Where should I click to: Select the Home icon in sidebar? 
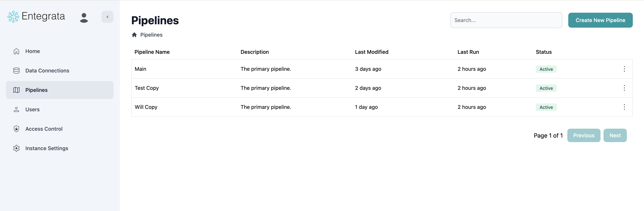click(16, 51)
